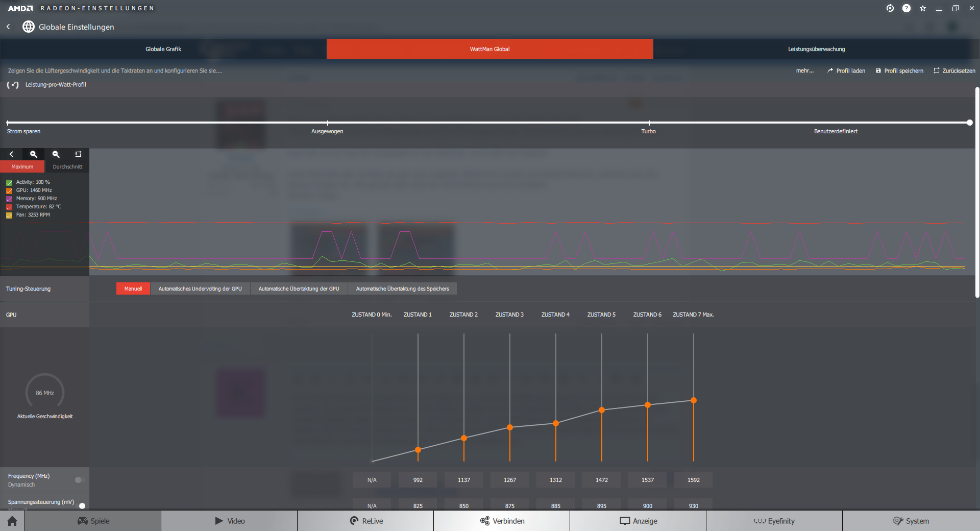This screenshot has width=980, height=531.
Task: Click the 1537 MHz frequency field
Action: [x=648, y=480]
